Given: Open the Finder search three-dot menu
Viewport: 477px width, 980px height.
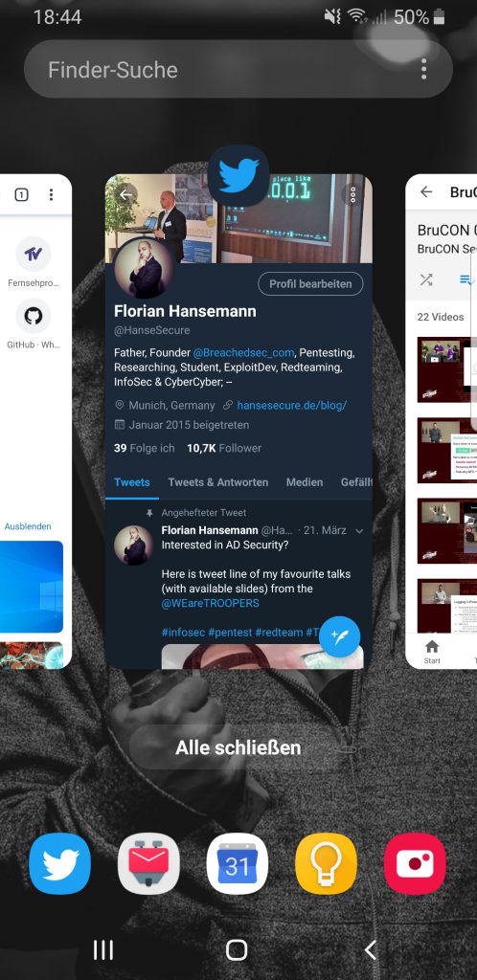Looking at the screenshot, I should tap(424, 69).
